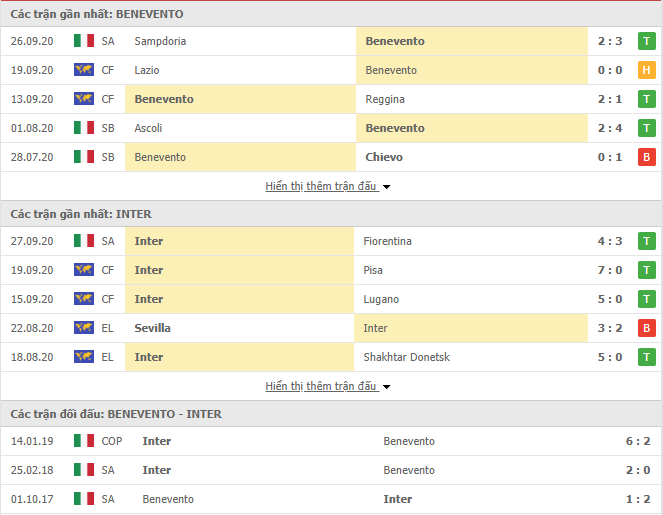Screen dimensions: 663x515
Task: Click score 2 : 0 in 25.02.18 head-to-head
Action: tap(638, 470)
